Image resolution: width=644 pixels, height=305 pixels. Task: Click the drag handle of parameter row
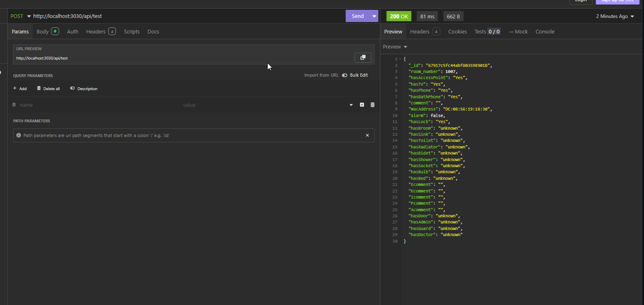(x=14, y=105)
